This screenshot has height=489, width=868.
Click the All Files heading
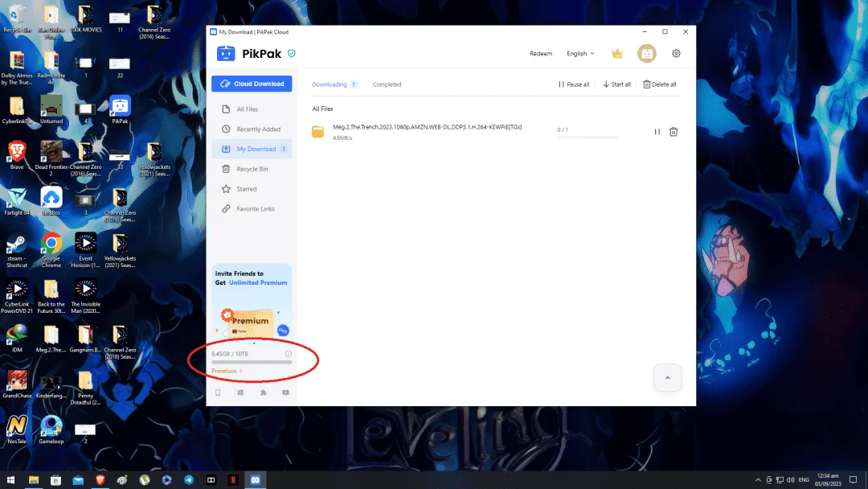point(322,109)
